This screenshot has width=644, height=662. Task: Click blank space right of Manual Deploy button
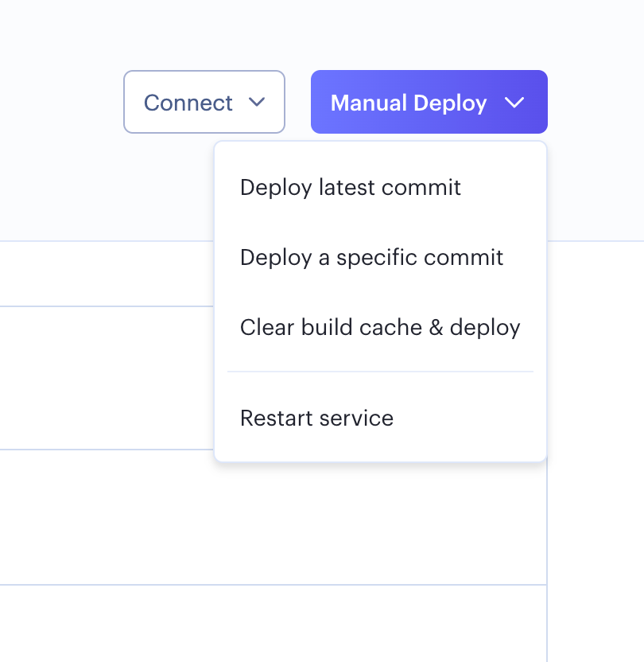click(x=596, y=102)
